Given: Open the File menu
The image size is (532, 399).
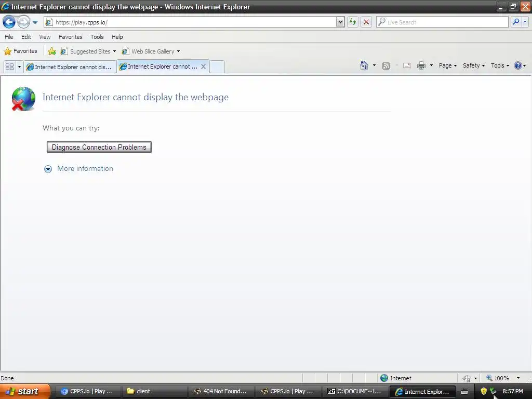Looking at the screenshot, I should pos(9,37).
